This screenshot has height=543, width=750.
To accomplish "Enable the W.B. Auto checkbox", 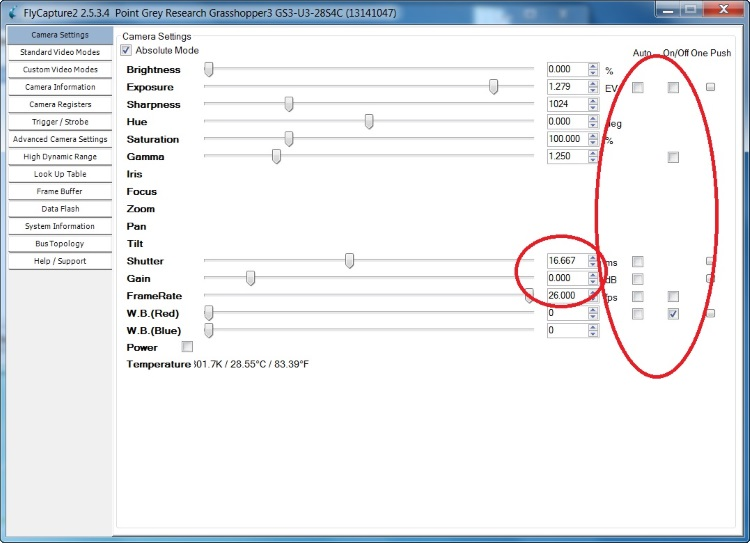I will pos(638,314).
